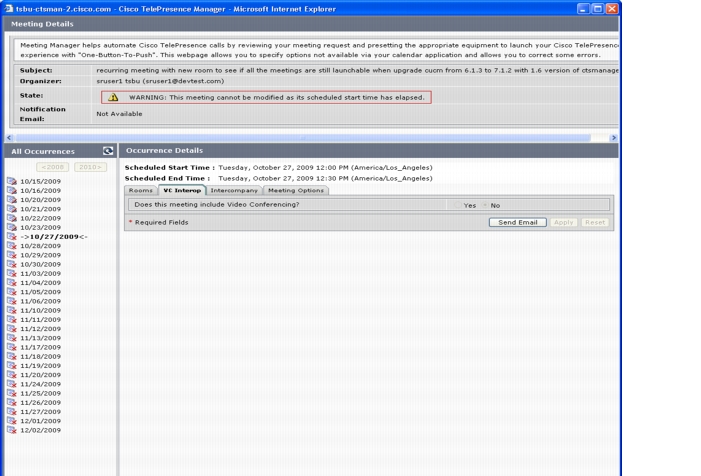
Task: Go to next year with 2010> button
Action: point(90,167)
